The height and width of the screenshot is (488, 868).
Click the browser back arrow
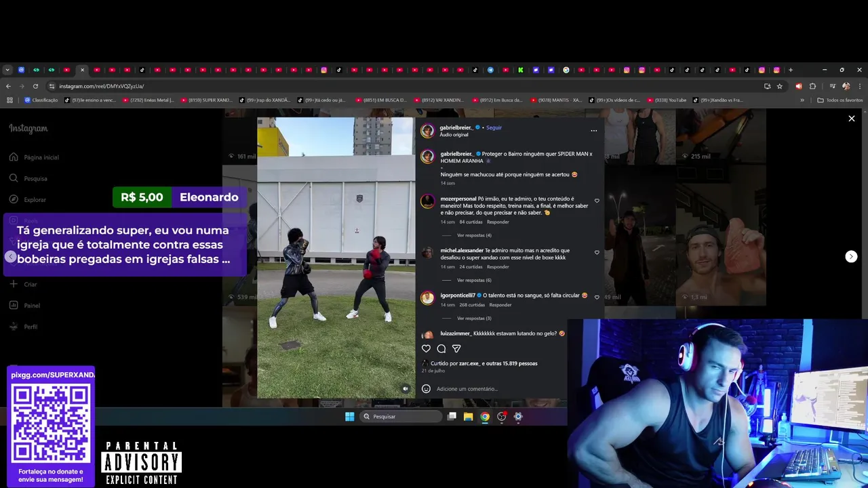tap(8, 86)
